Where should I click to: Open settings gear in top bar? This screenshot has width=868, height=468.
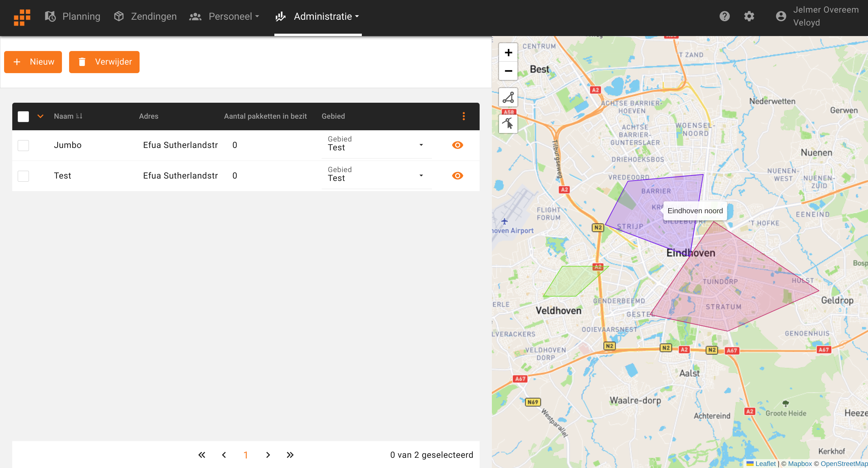tap(749, 16)
